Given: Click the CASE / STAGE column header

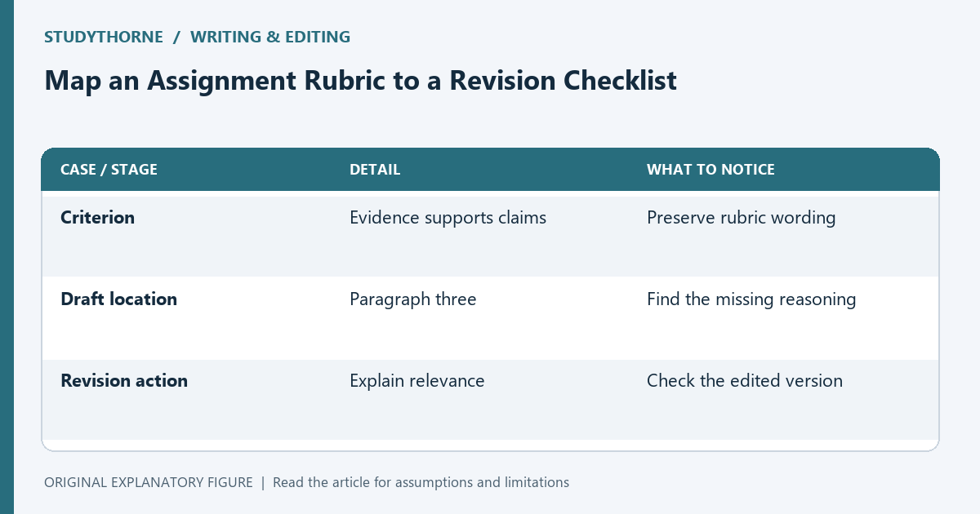Looking at the screenshot, I should coord(109,170).
